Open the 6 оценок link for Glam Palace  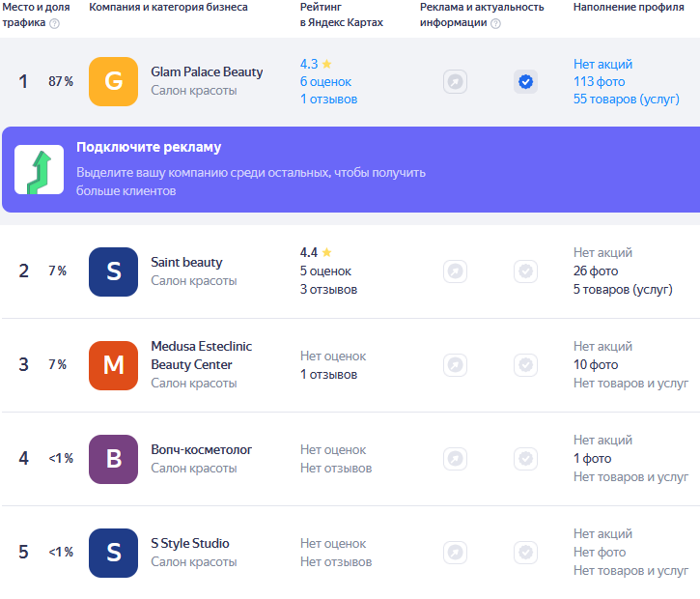[325, 81]
